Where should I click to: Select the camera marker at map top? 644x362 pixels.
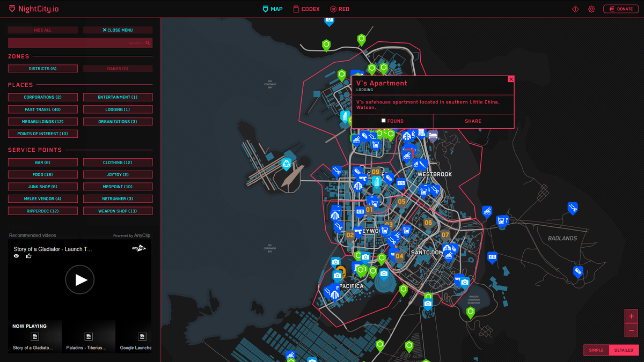[x=330, y=20]
